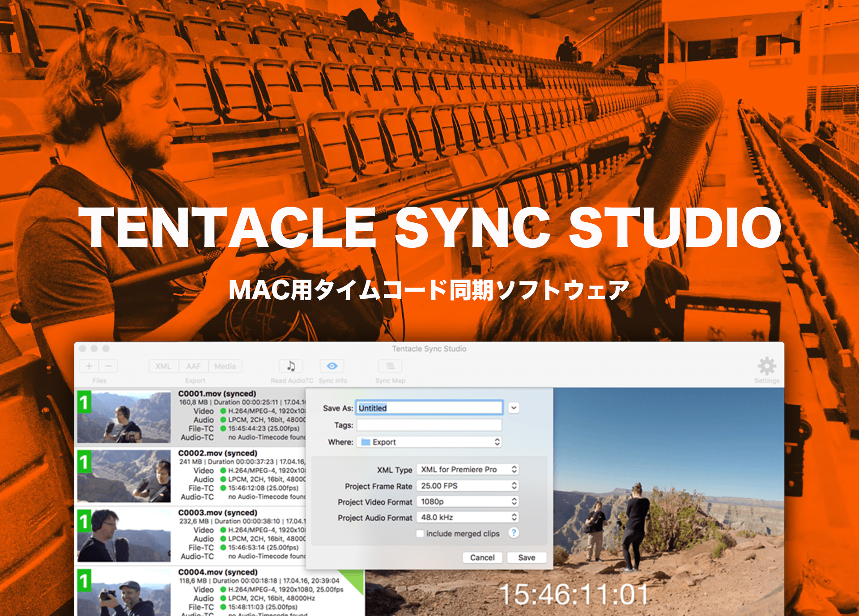Choose Media export in toolbar
859x616 pixels.
(x=225, y=366)
